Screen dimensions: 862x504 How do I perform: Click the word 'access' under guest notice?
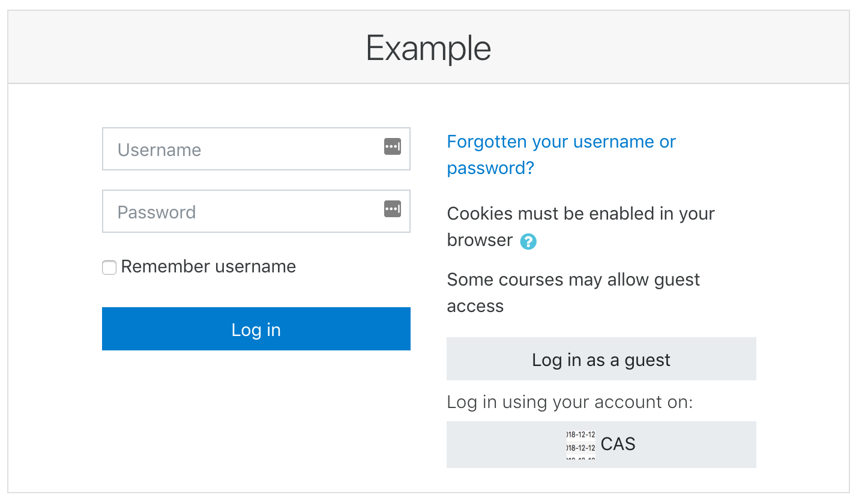click(x=475, y=307)
